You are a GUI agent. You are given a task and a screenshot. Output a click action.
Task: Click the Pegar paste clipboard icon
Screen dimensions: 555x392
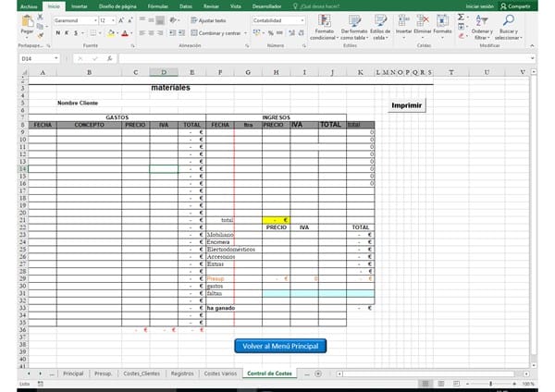click(27, 21)
